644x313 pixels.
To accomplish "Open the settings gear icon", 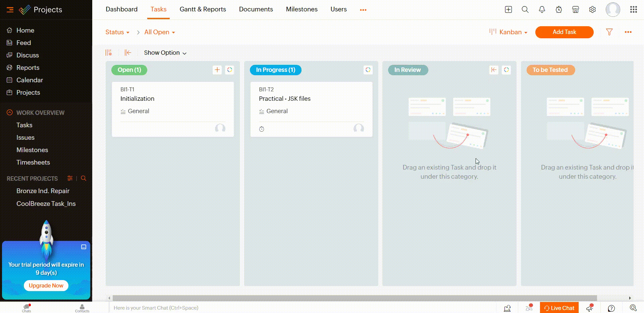I will coord(592,9).
